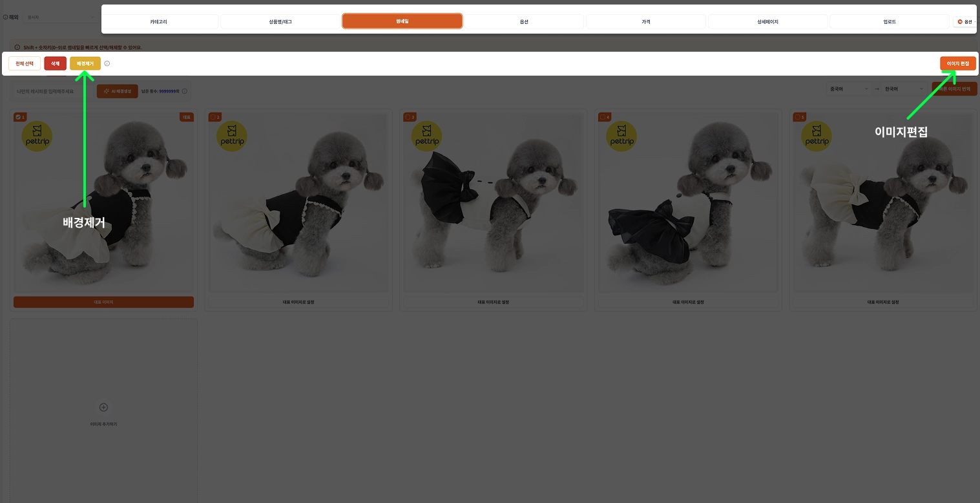Click the 대표 badge on thumbnail 1
This screenshot has height=503, width=980.
click(187, 117)
